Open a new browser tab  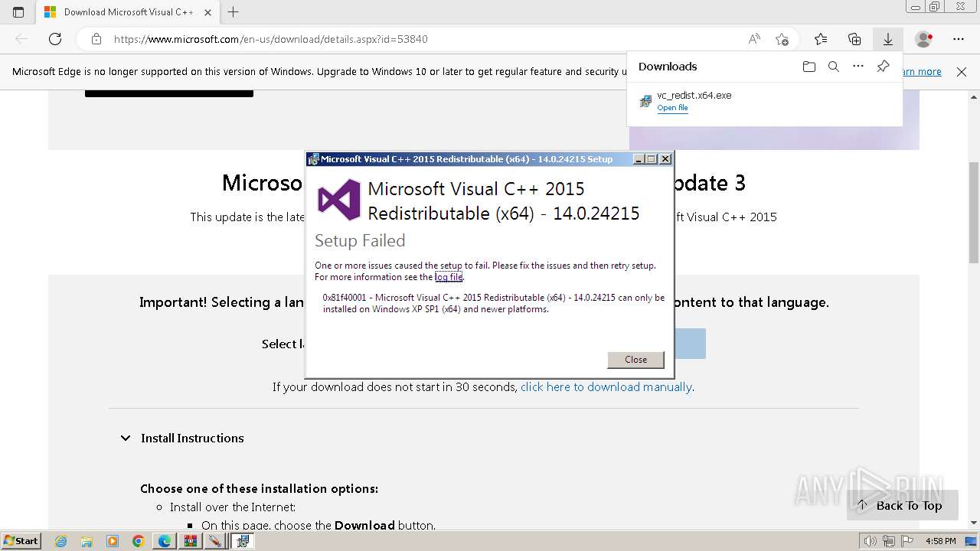234,12
